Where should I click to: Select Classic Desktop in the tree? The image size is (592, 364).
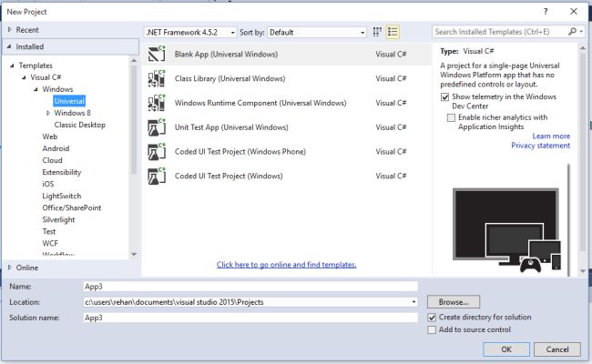(79, 125)
